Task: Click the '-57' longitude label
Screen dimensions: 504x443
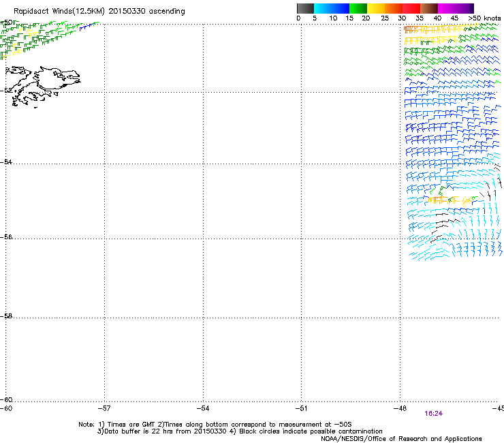Action: point(104,408)
